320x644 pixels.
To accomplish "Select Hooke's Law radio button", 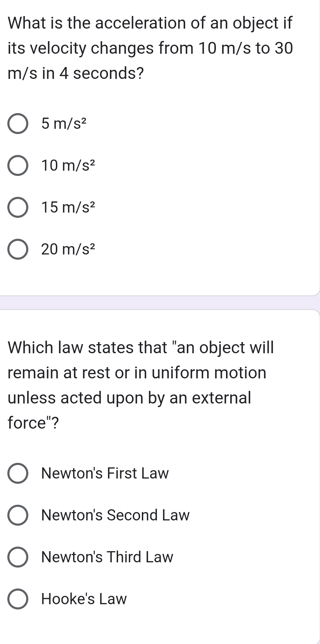I will 17,599.
